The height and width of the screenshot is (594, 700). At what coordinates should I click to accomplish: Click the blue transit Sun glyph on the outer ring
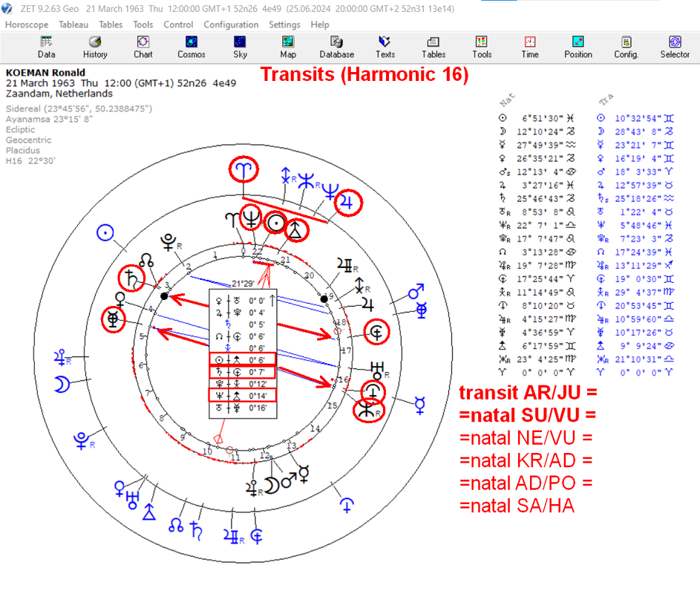[x=105, y=232]
